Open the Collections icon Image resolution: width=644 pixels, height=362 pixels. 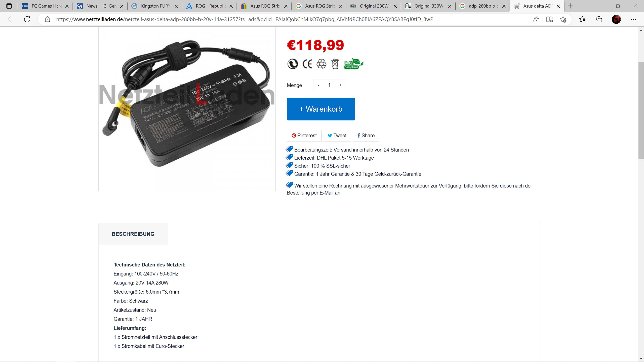point(599,19)
